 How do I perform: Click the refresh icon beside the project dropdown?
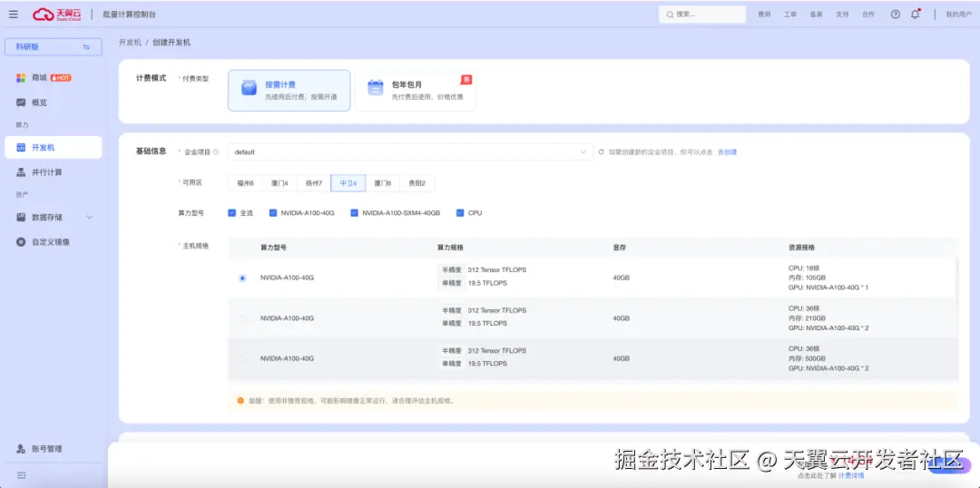tap(602, 151)
